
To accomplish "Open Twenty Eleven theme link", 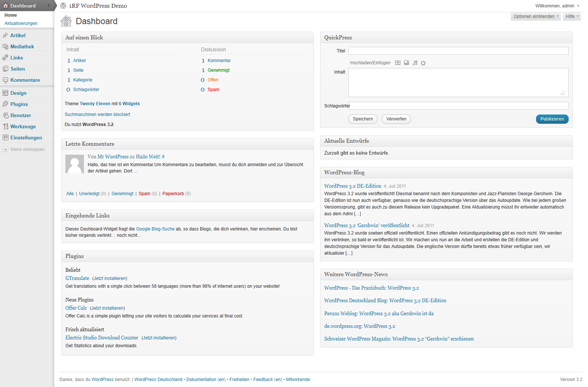I will coord(95,104).
